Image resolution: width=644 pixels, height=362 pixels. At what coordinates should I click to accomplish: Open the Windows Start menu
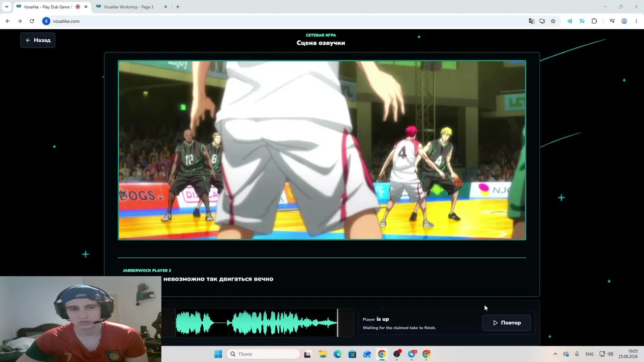pos(218,354)
